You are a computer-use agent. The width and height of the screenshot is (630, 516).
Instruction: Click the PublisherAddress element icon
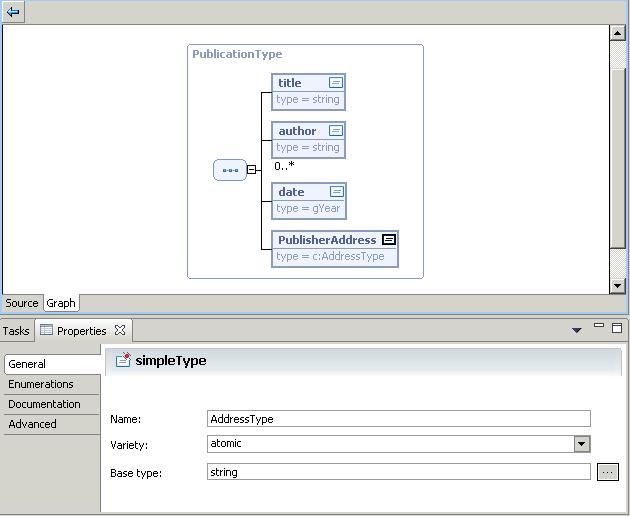pos(389,240)
